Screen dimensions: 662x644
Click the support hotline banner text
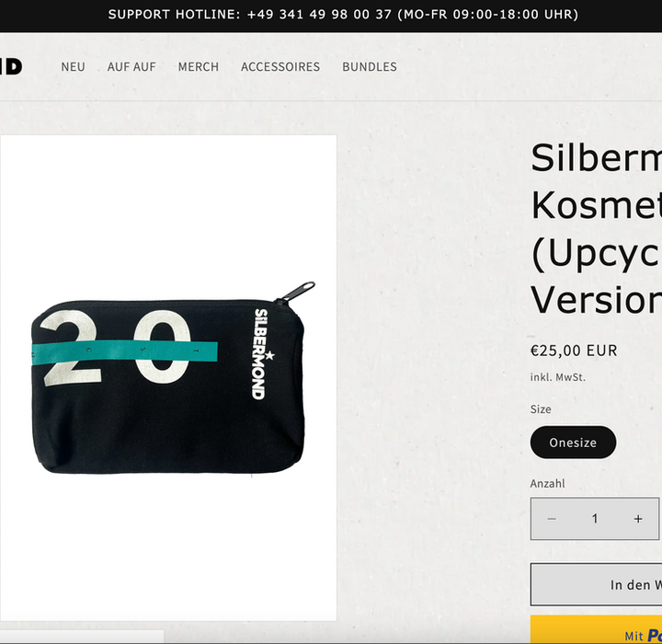[343, 15]
